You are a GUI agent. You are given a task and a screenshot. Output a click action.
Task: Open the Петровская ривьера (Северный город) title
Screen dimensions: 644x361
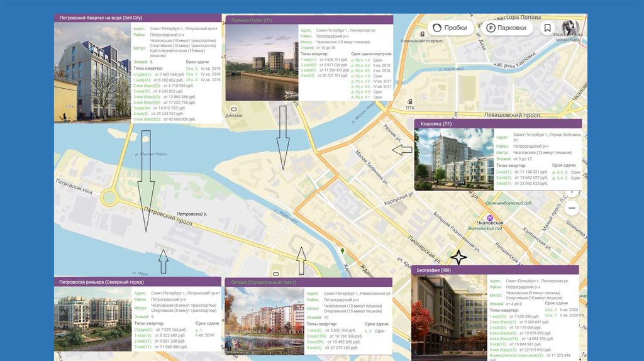(x=101, y=282)
